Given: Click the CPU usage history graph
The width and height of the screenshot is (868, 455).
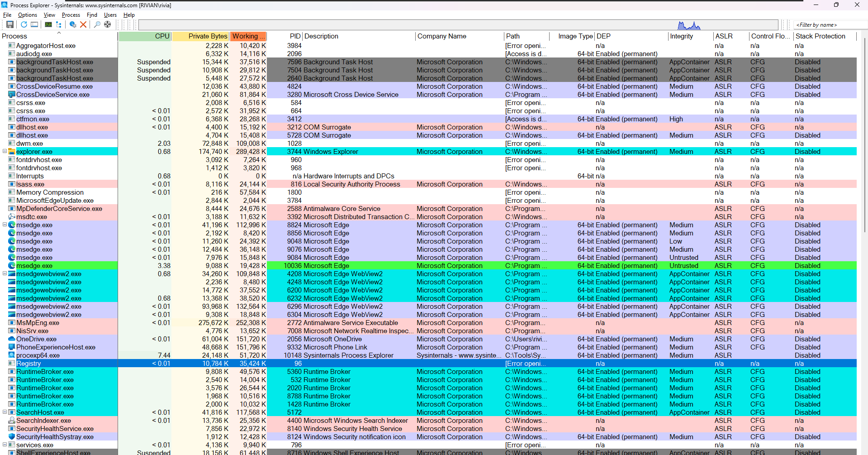Looking at the screenshot, I should (x=458, y=25).
